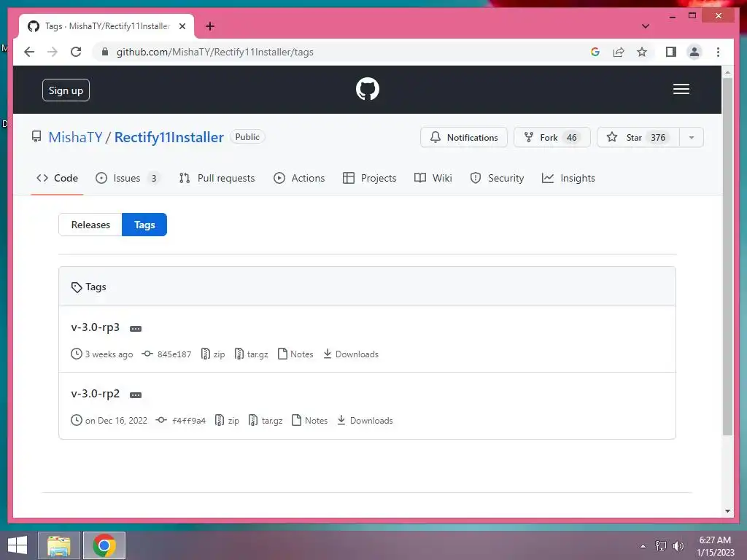Open Chrome three-dot menu
Viewport: 747px width, 560px height.
718,52
